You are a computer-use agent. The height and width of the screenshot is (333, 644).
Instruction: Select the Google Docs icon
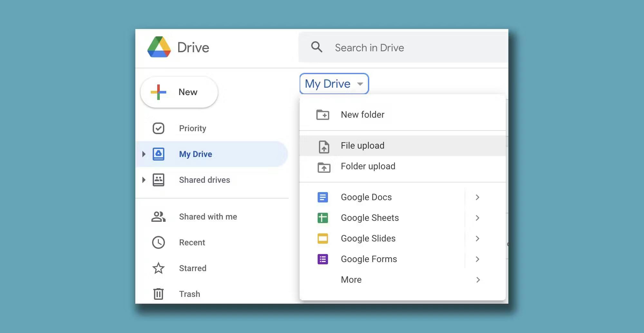tap(323, 197)
